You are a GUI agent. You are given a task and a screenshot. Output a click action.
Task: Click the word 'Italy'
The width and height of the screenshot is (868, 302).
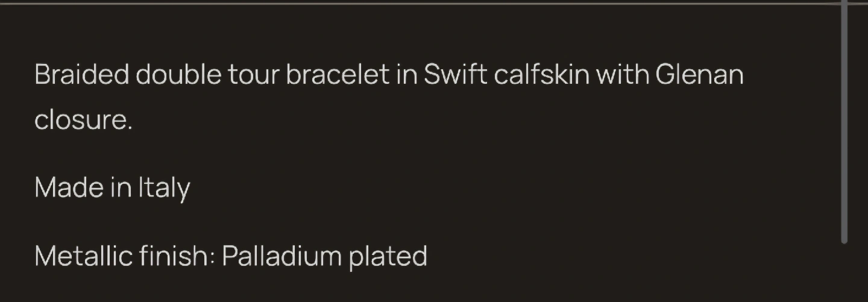(164, 187)
